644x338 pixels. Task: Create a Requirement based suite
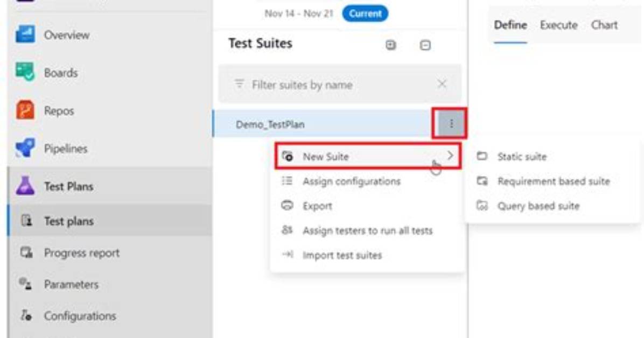point(552,181)
